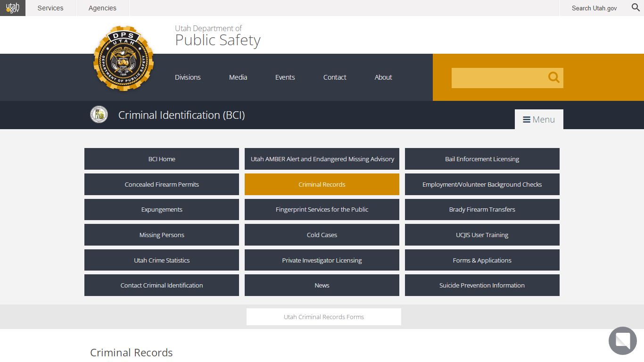Open the Cold Cases page

(x=322, y=235)
